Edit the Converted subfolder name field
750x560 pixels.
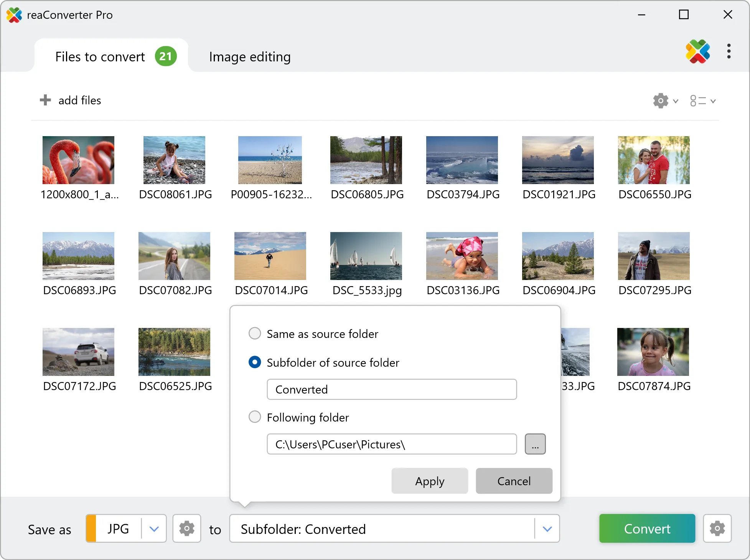click(x=391, y=389)
